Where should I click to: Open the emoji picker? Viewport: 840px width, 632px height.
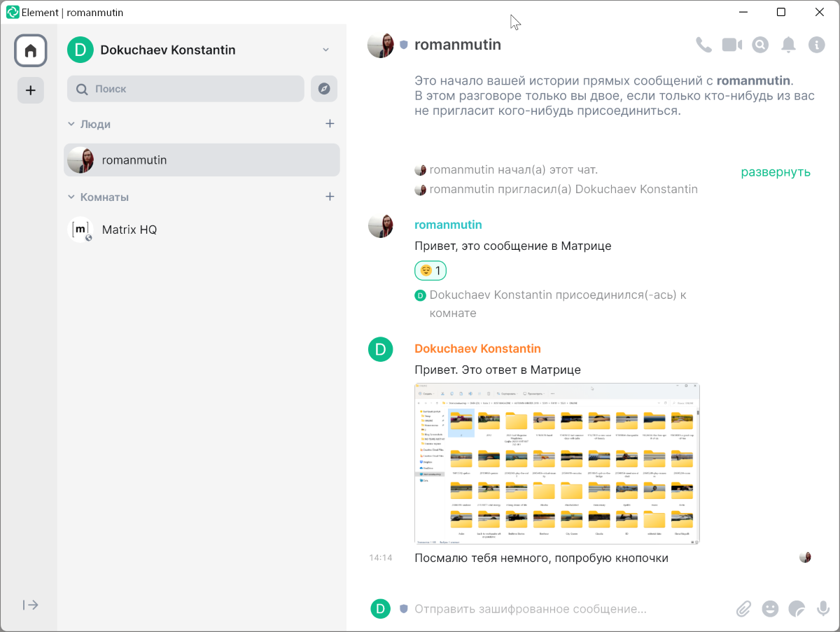771,609
